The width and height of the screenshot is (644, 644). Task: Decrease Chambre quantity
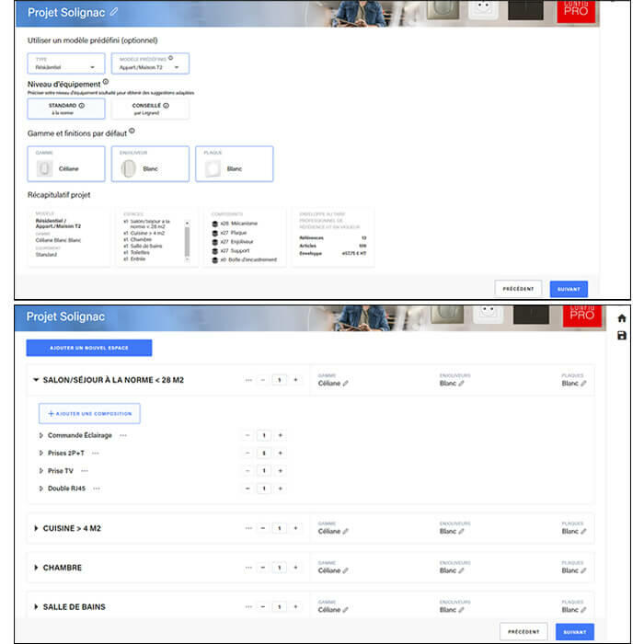pos(263,568)
